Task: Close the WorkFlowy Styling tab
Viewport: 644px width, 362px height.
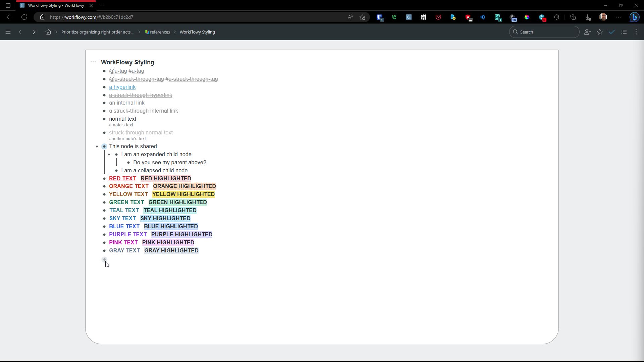Action: [91, 5]
